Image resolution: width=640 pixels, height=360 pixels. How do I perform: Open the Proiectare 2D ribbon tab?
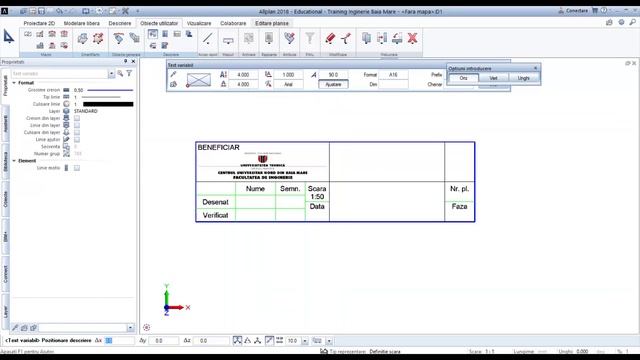pyautogui.click(x=39, y=23)
